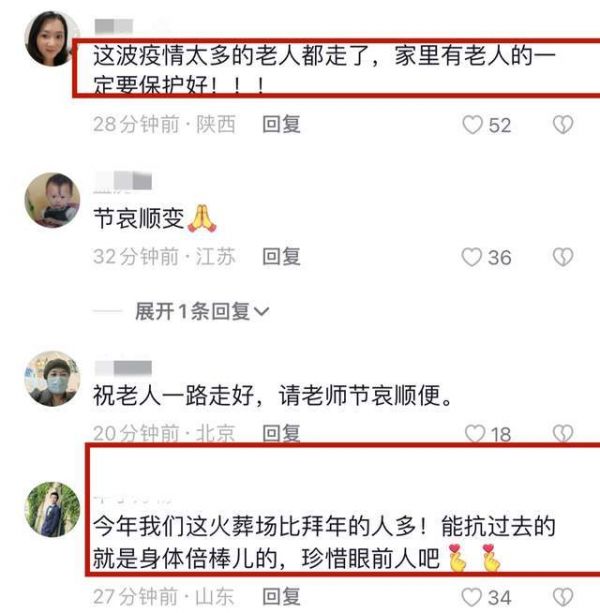Expand 展开1条回复 replies
This screenshot has height=613, width=600.
click(202, 312)
